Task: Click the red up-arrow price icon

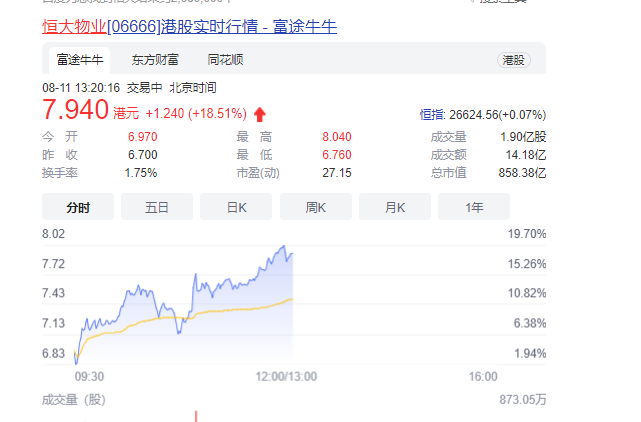Action: (x=261, y=114)
